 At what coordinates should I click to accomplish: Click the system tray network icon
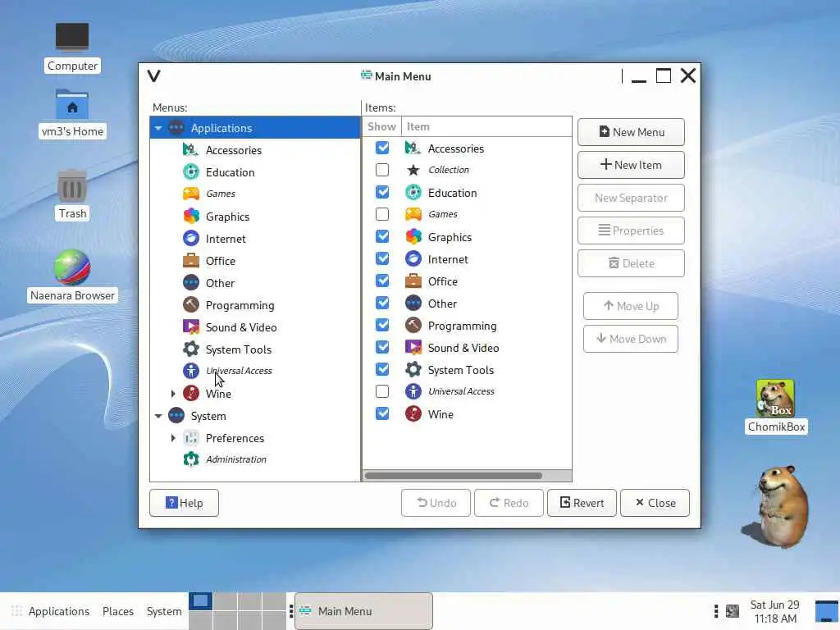[x=733, y=610]
